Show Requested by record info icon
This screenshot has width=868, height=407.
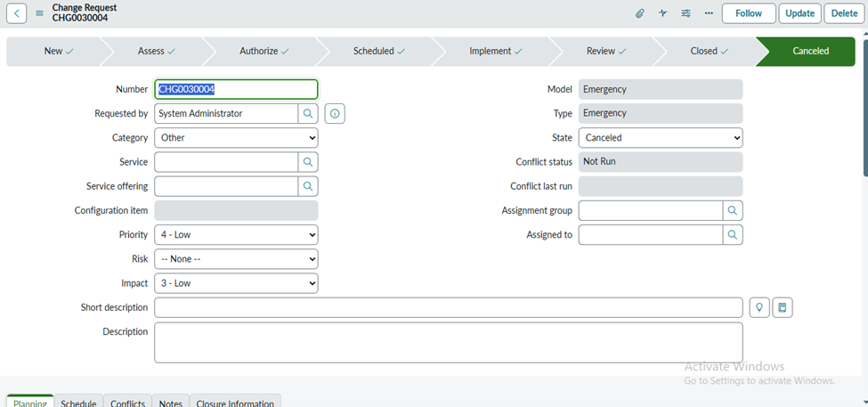click(334, 114)
